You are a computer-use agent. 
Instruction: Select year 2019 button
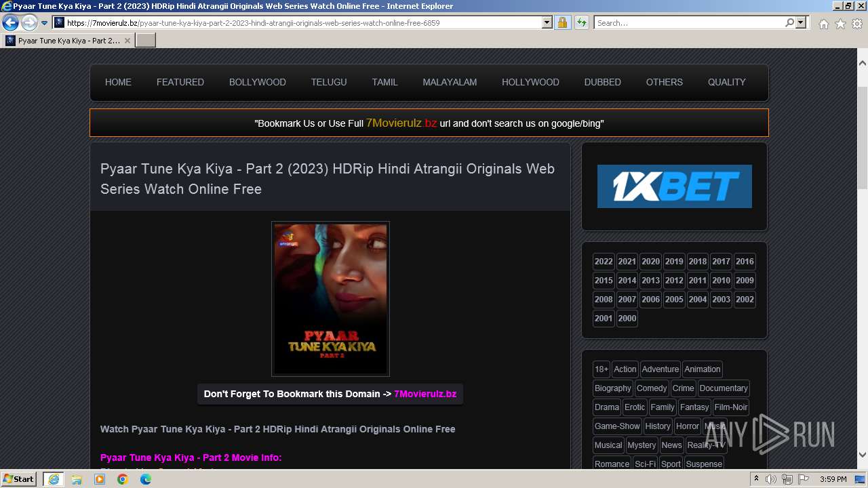click(x=674, y=262)
